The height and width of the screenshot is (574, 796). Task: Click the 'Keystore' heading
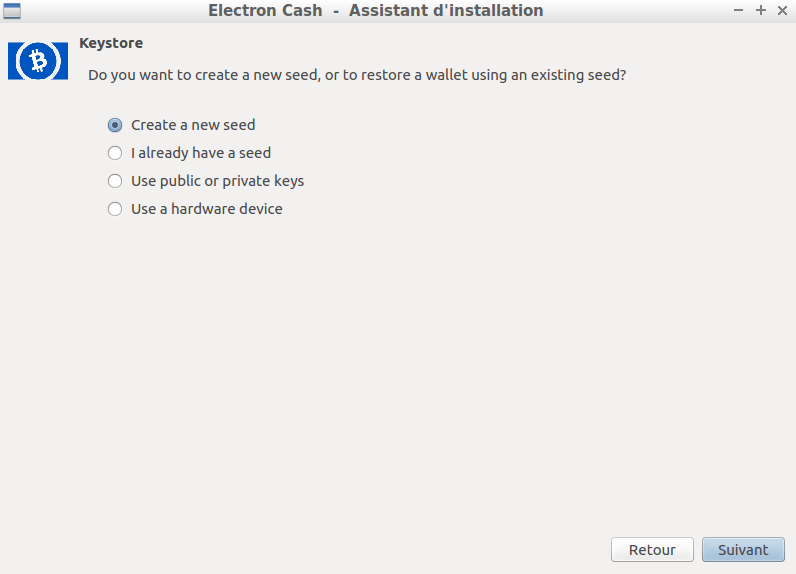[x=111, y=43]
